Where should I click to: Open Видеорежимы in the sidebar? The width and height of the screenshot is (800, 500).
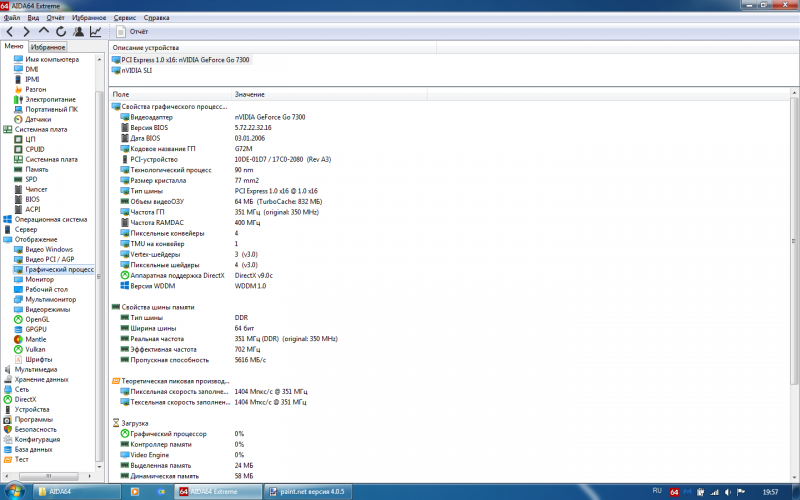47,309
